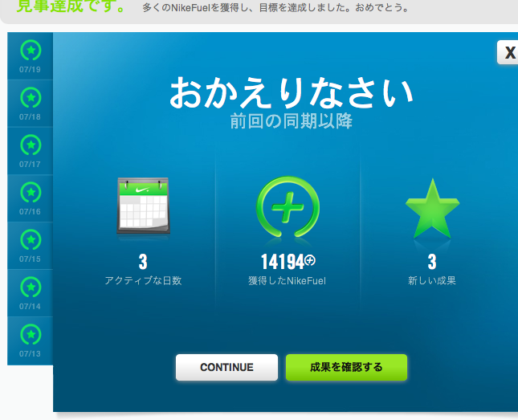
Task: Open the 07/17 goal badge
Action: click(x=30, y=146)
